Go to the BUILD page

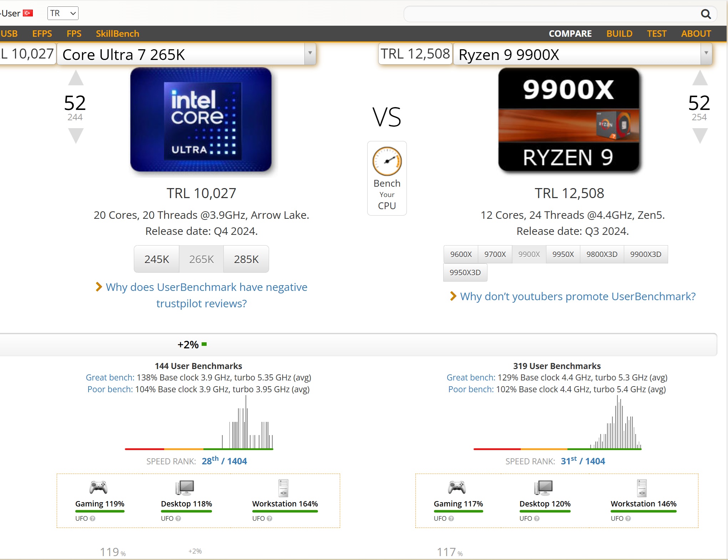[619, 34]
